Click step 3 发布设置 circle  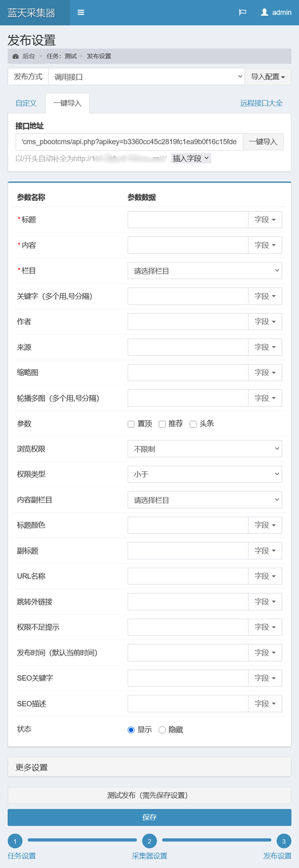click(x=284, y=841)
